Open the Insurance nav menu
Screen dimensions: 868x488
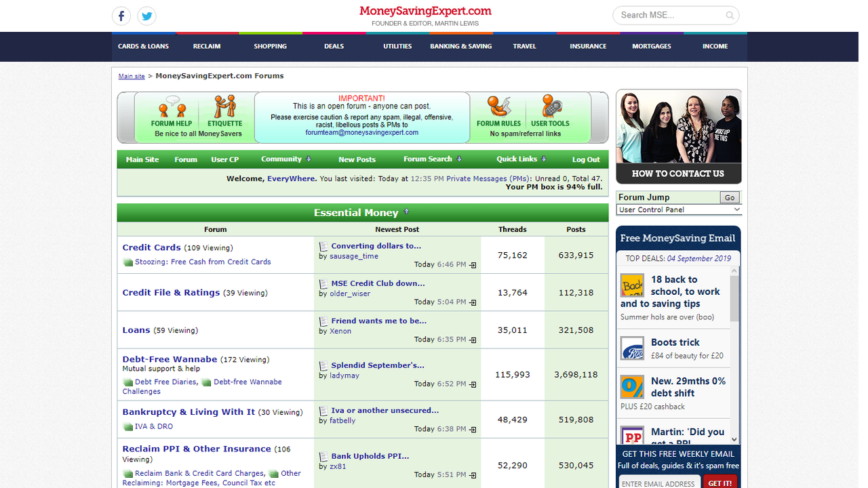click(588, 47)
